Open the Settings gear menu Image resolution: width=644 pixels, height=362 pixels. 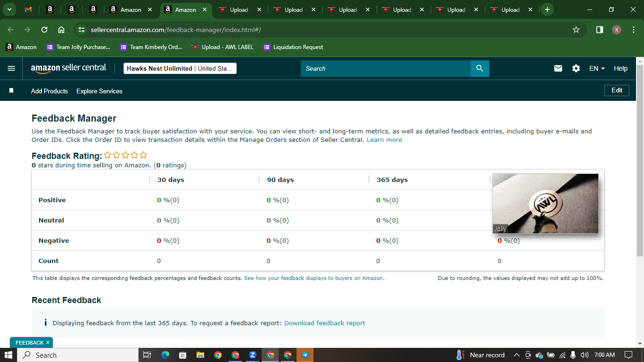(x=576, y=68)
